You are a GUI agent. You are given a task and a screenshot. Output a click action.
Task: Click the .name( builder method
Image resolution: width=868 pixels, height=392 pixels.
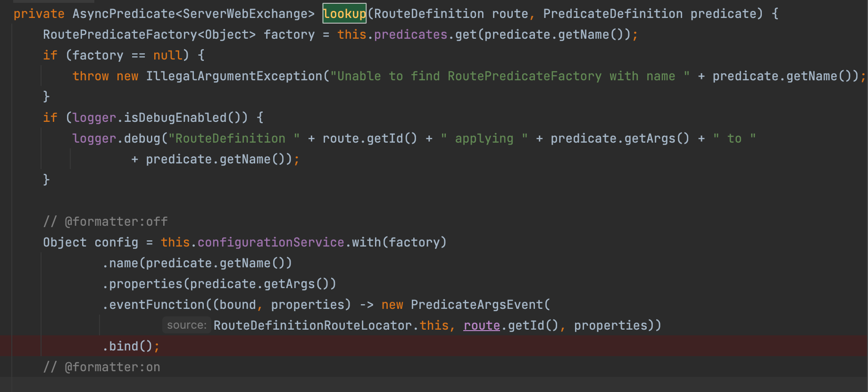click(x=124, y=263)
